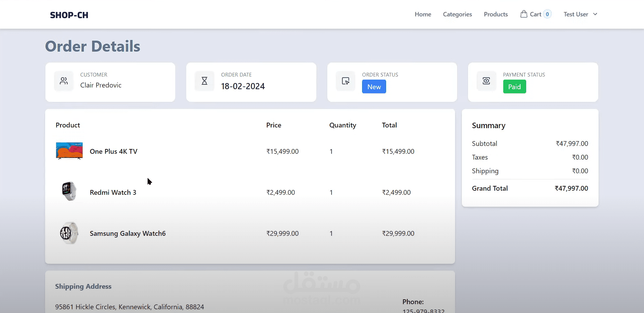
Task: Navigate to the Products page
Action: point(496,14)
